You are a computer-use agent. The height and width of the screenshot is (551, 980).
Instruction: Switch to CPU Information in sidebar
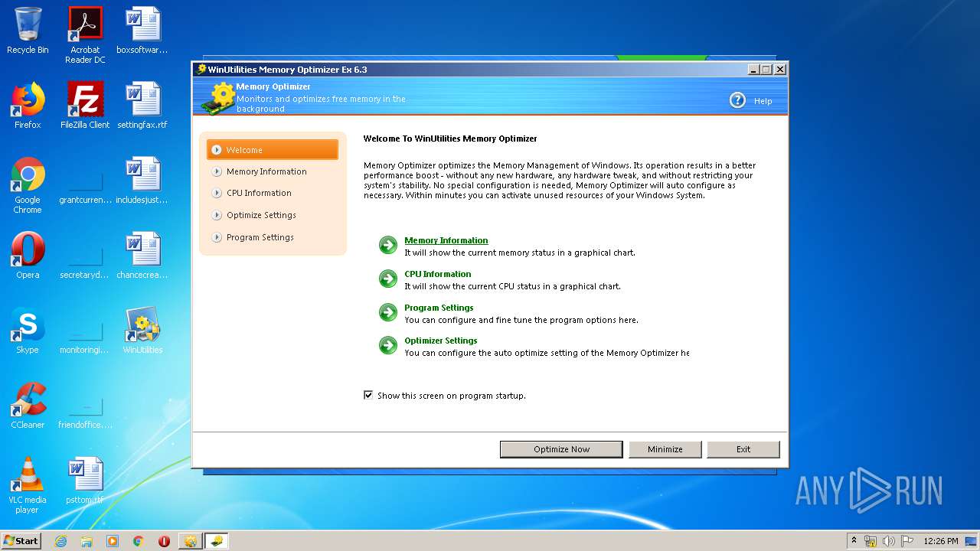tap(259, 193)
